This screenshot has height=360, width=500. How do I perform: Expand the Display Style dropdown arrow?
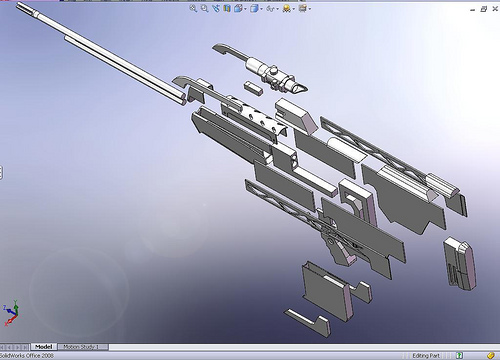coord(261,9)
